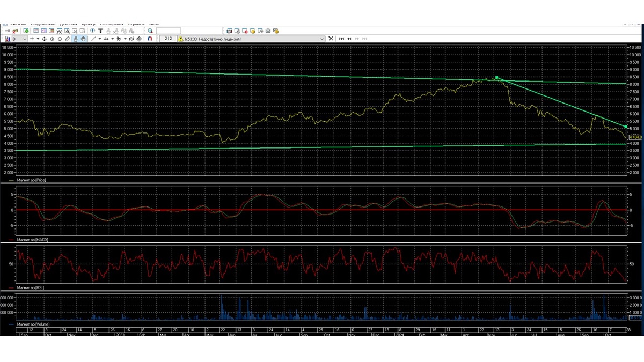This screenshot has width=644, height=362.
Task: Select the ruler measure tool
Action: [x=67, y=39]
